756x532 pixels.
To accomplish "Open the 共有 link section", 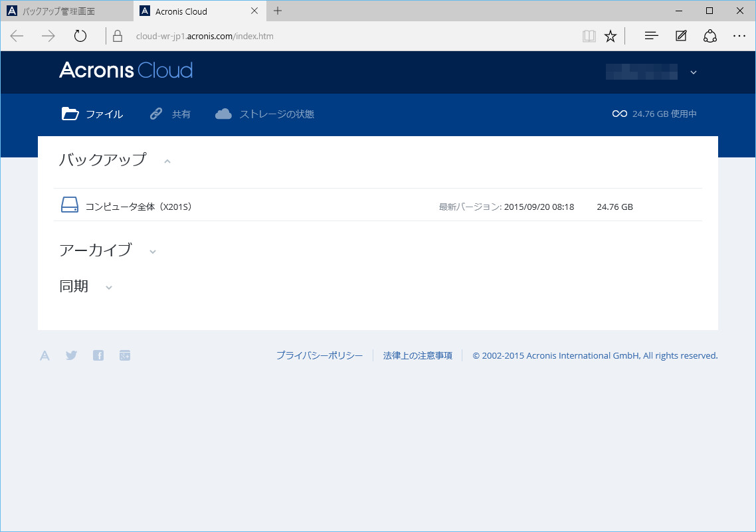I will tap(169, 114).
